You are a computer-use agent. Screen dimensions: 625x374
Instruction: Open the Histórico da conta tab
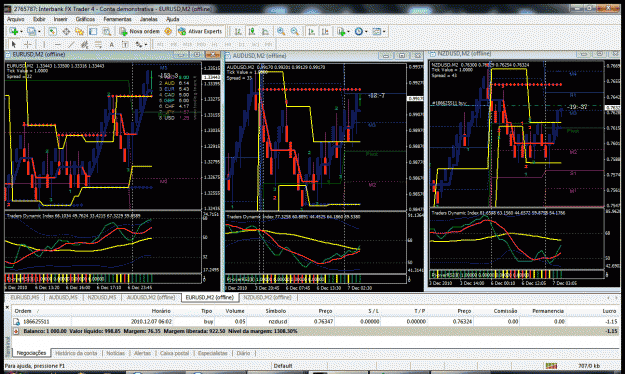pos(76,353)
